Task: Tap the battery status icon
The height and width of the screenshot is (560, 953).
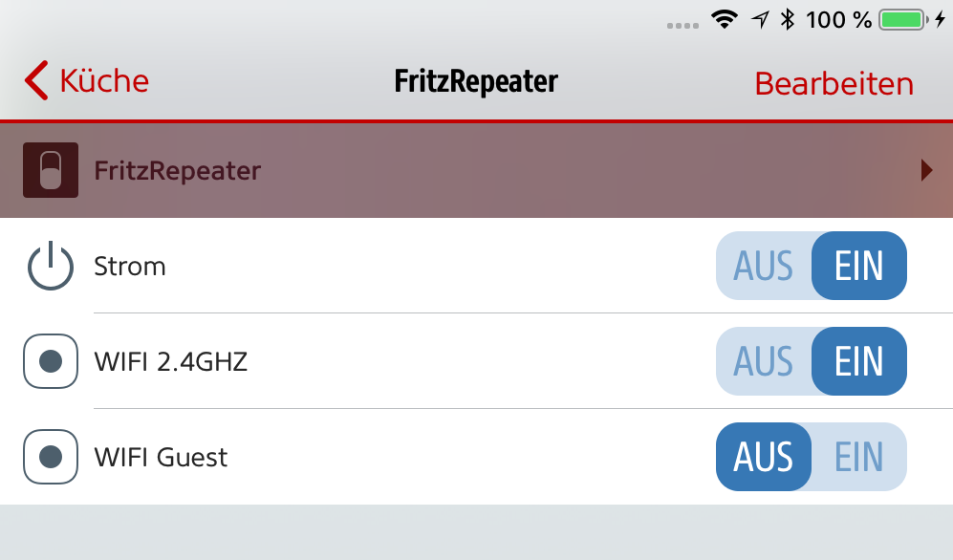Action: (901, 19)
